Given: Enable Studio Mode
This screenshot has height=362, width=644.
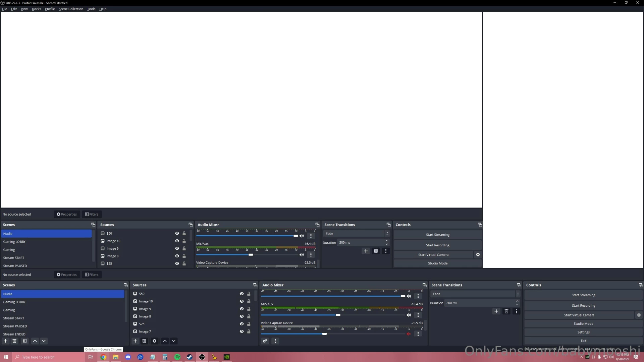Looking at the screenshot, I should pos(583,323).
